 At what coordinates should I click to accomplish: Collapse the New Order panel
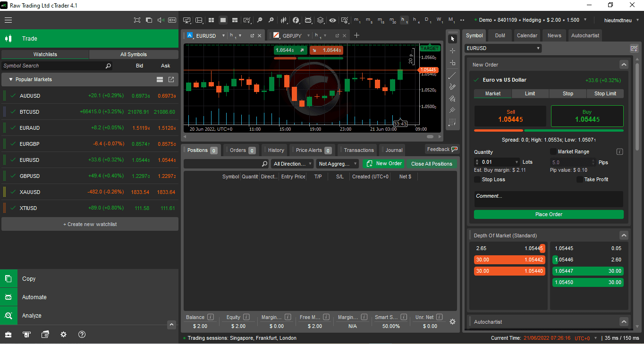[624, 65]
